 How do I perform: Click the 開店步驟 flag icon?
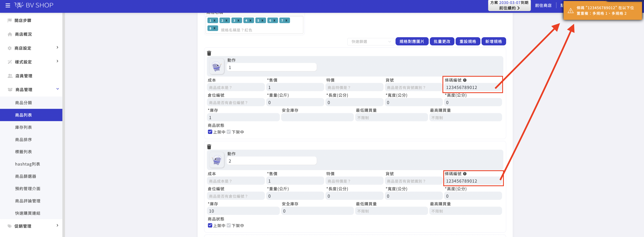[10, 20]
